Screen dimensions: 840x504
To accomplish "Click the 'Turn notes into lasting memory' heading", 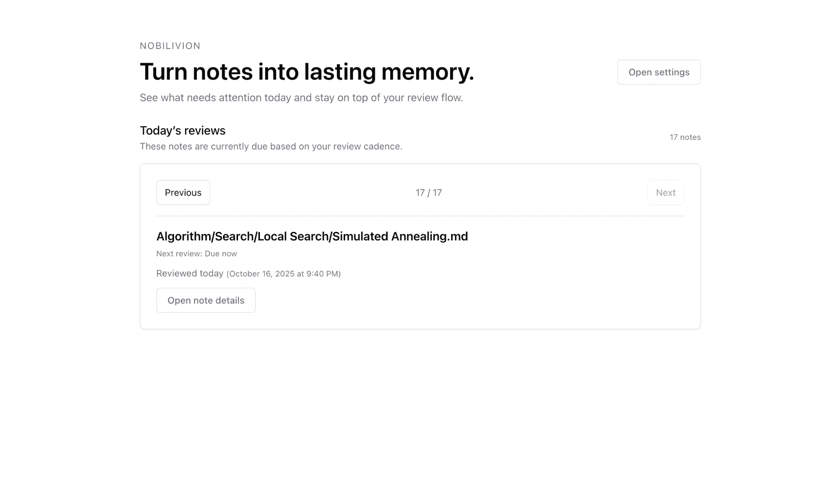I will 306,72.
